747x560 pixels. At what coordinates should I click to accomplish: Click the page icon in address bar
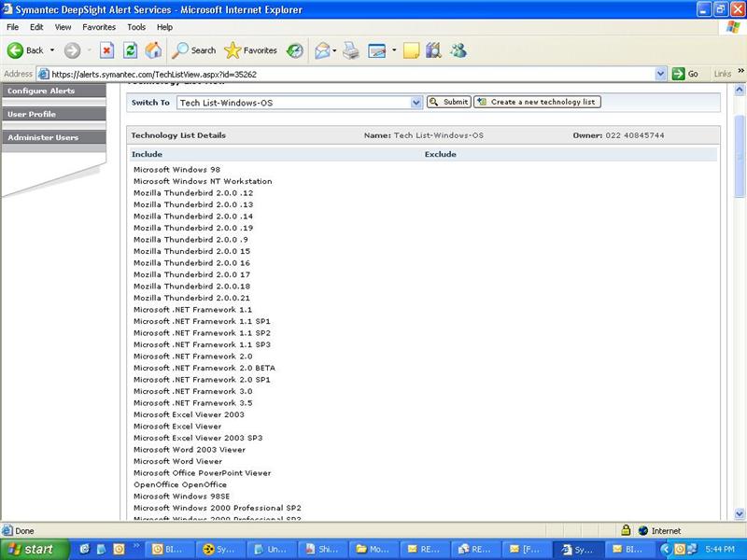coord(43,75)
